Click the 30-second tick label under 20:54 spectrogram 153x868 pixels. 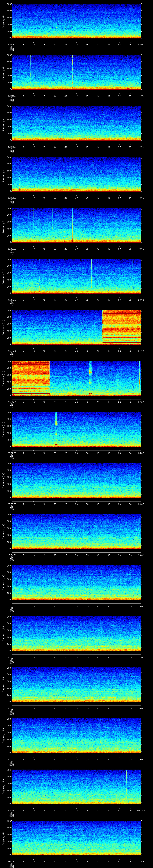point(77,555)
